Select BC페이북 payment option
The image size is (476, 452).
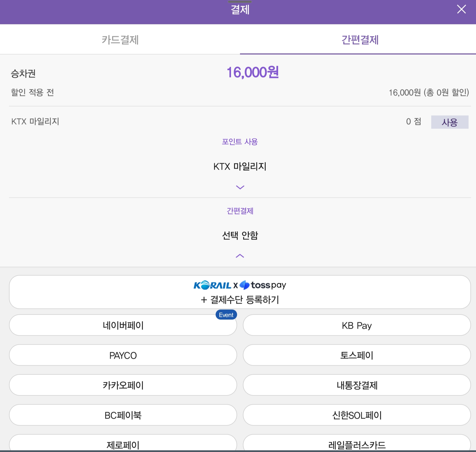(123, 415)
